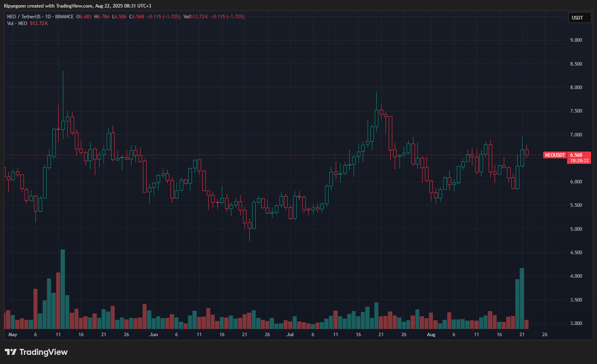This screenshot has width=597, height=364.
Task: Click the May marker on time axis
Action: pyautogui.click(x=13, y=335)
